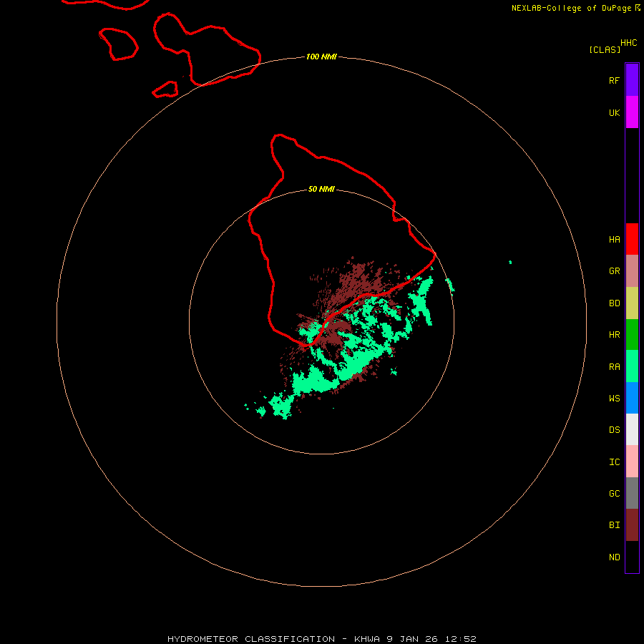Click the isolated green echo east of island
The width and height of the screenshot is (644, 644).
coord(510,262)
